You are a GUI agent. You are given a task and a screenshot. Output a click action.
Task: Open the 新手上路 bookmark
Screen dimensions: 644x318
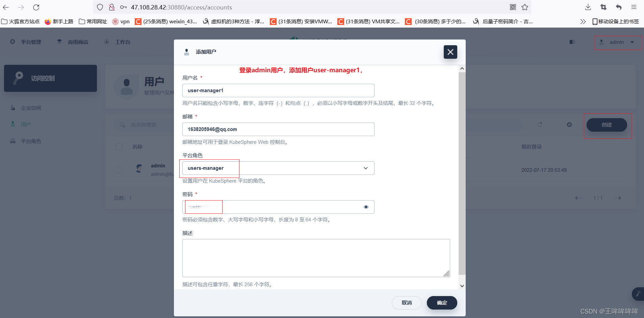(x=59, y=22)
